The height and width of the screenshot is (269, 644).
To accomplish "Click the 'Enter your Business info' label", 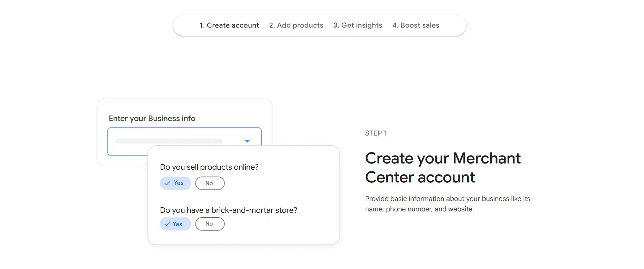I will 152,119.
